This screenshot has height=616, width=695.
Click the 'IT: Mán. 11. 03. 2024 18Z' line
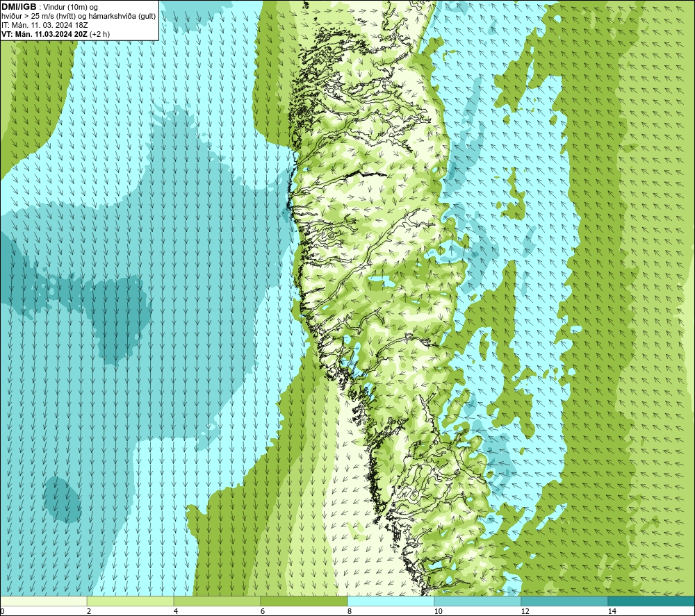coord(44,25)
